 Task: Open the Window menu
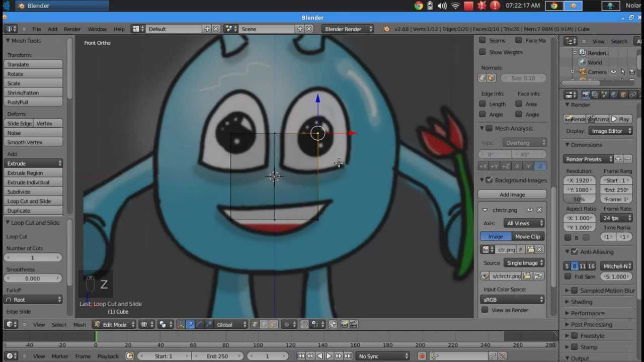tap(97, 29)
